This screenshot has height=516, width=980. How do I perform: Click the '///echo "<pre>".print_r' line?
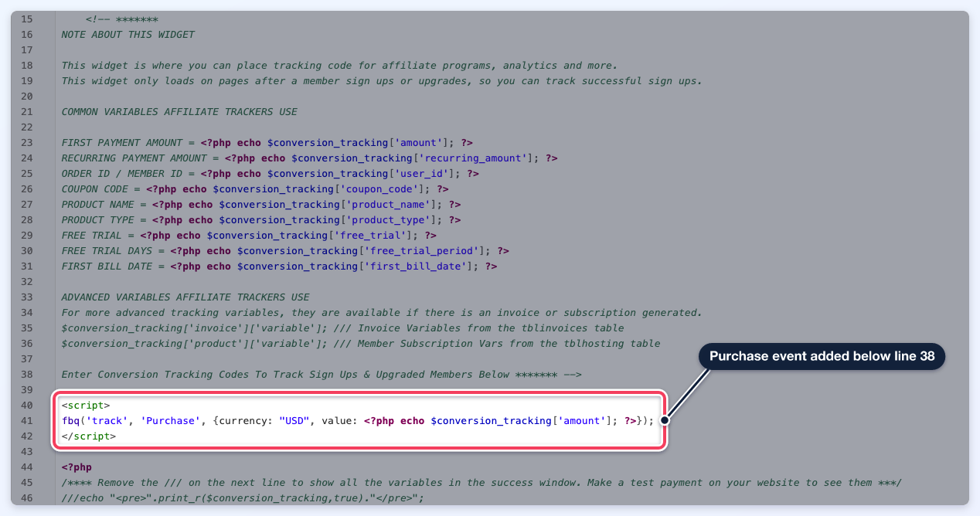point(243,498)
